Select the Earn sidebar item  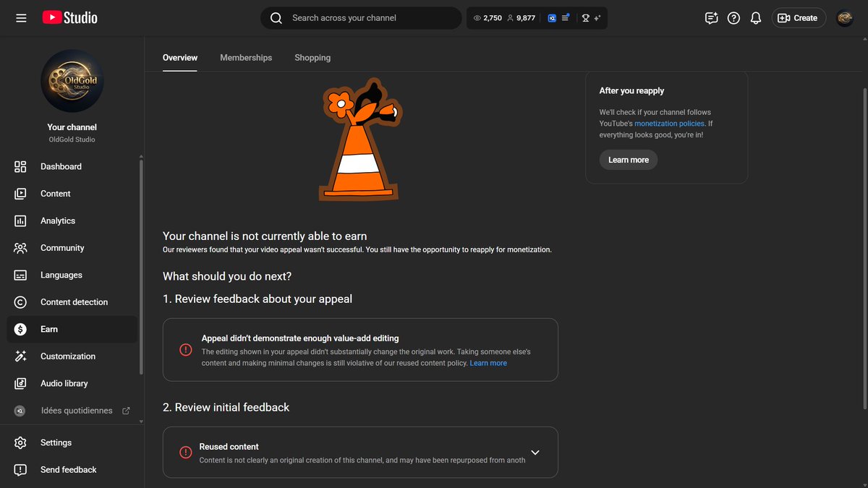[72, 329]
